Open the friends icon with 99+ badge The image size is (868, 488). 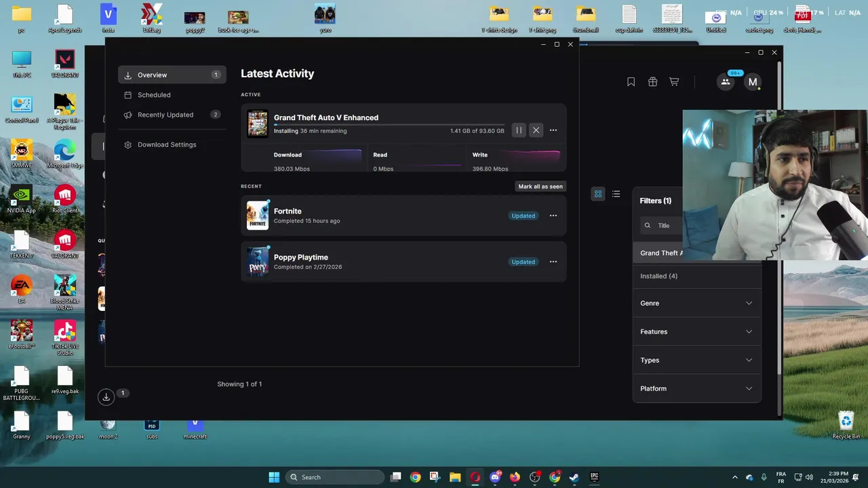[x=726, y=82]
